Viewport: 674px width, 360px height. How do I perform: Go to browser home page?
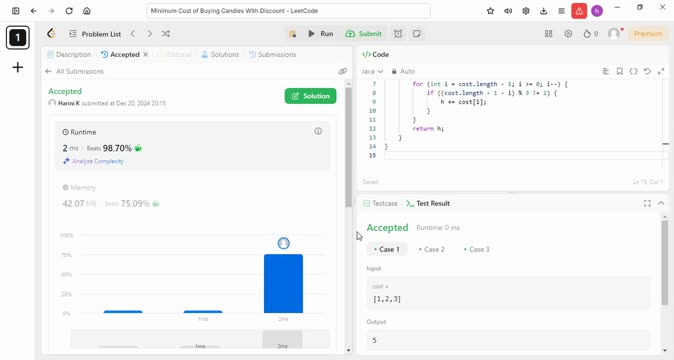87,11
